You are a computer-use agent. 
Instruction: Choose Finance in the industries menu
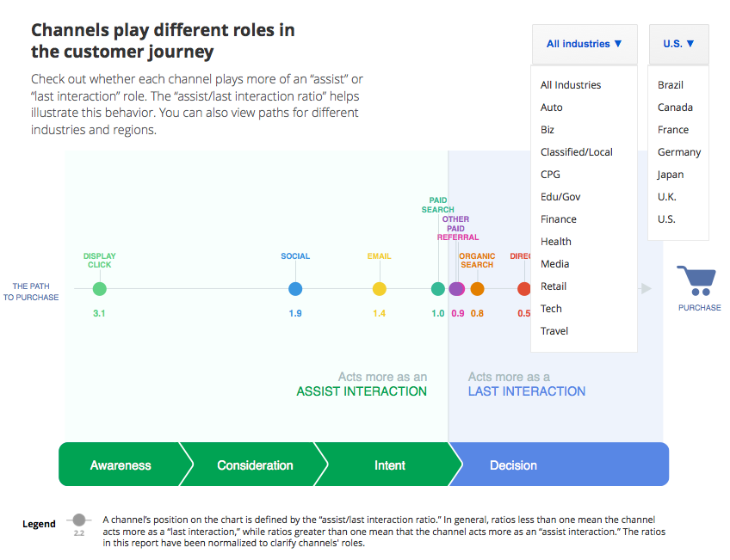tap(559, 219)
